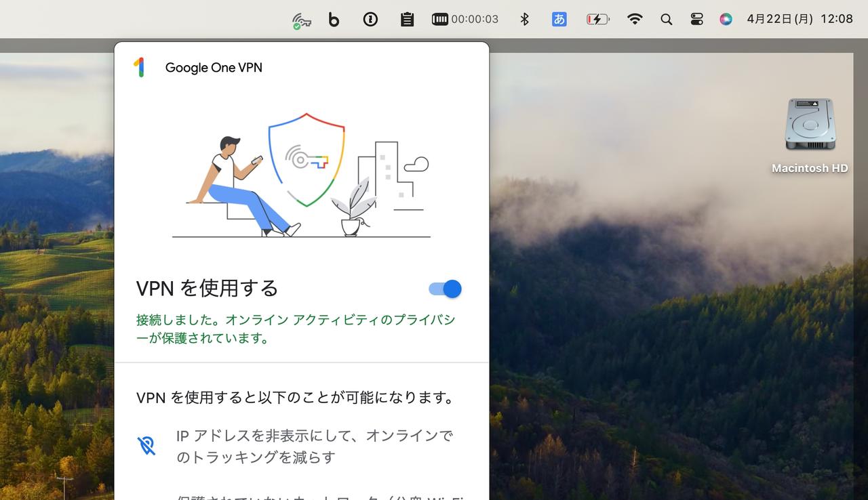The height and width of the screenshot is (500, 868).
Task: Open the date and time 4月22日(月) 12:08
Action: [x=800, y=20]
